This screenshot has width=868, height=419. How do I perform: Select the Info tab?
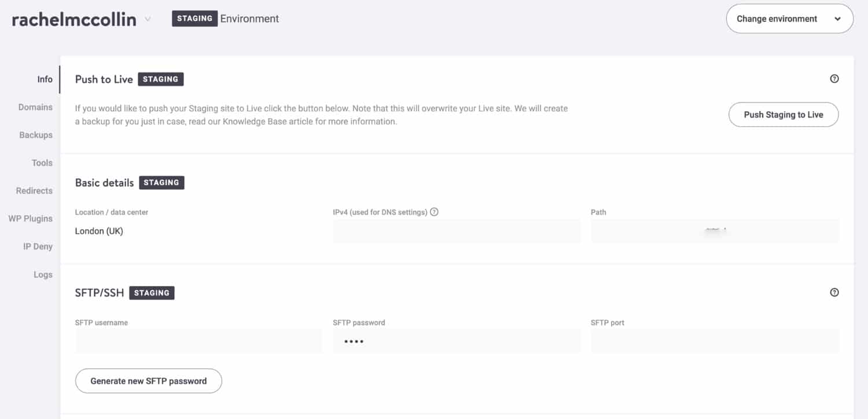(x=45, y=79)
